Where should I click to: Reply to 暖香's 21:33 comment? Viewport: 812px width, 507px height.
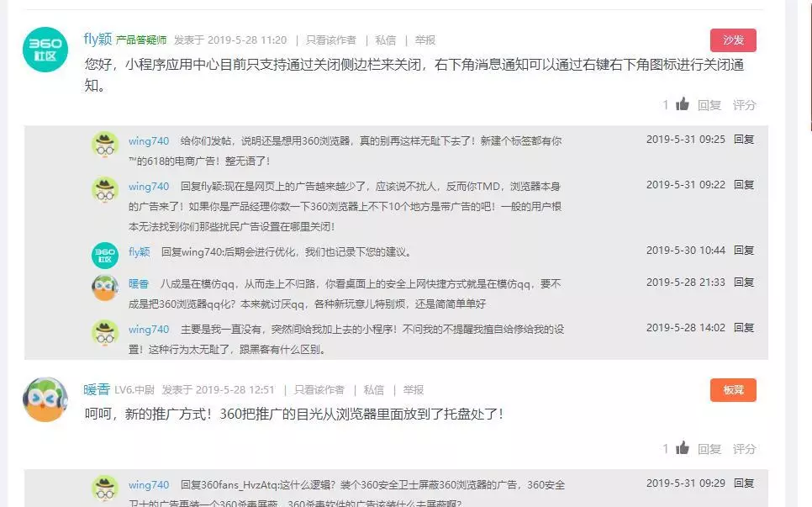point(744,283)
